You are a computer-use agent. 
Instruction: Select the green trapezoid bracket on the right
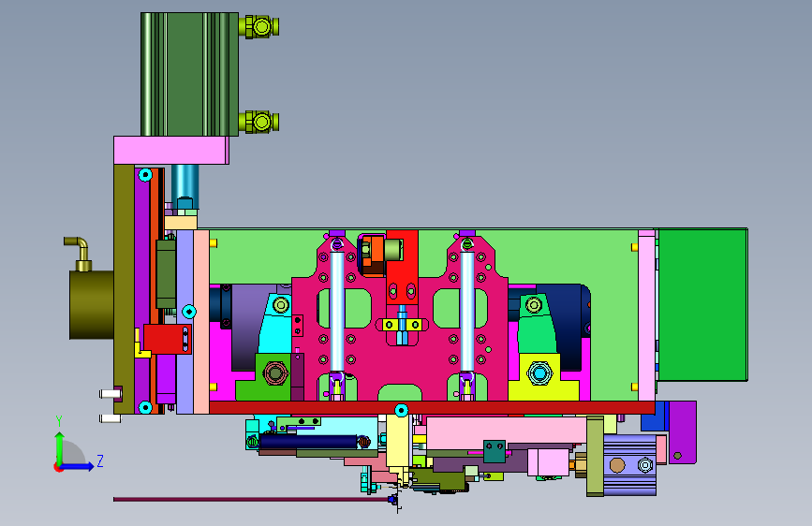(x=537, y=324)
